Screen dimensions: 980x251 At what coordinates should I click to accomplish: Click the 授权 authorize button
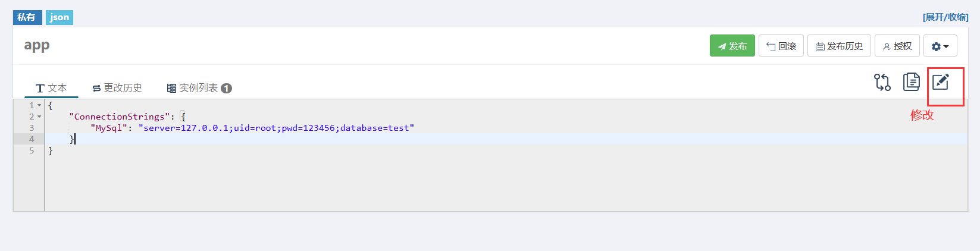coord(897,46)
